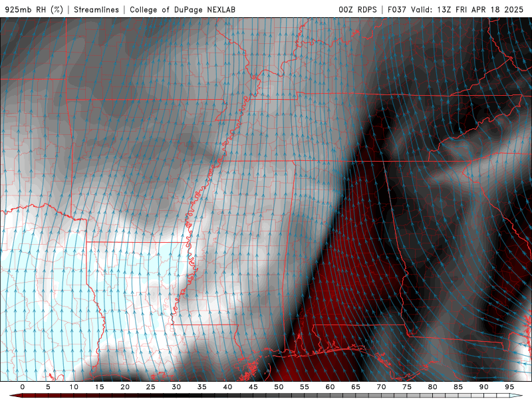
Task: Click the colorbar label '70'
Action: pyautogui.click(x=381, y=387)
